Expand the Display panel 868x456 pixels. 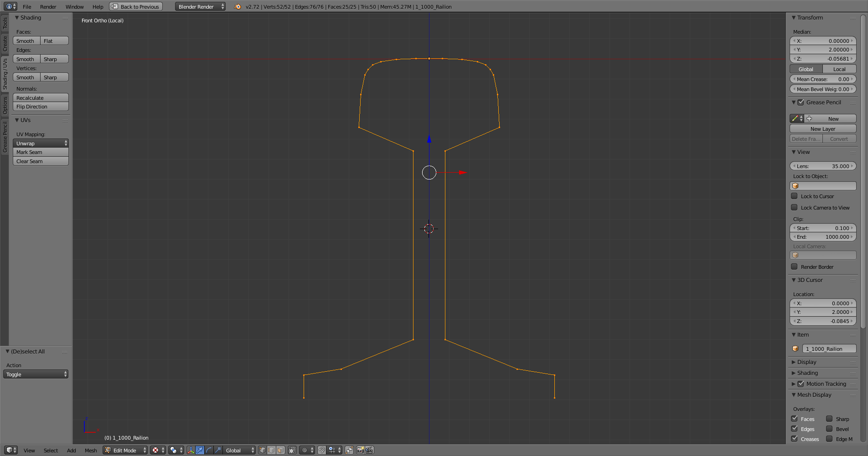click(x=806, y=362)
